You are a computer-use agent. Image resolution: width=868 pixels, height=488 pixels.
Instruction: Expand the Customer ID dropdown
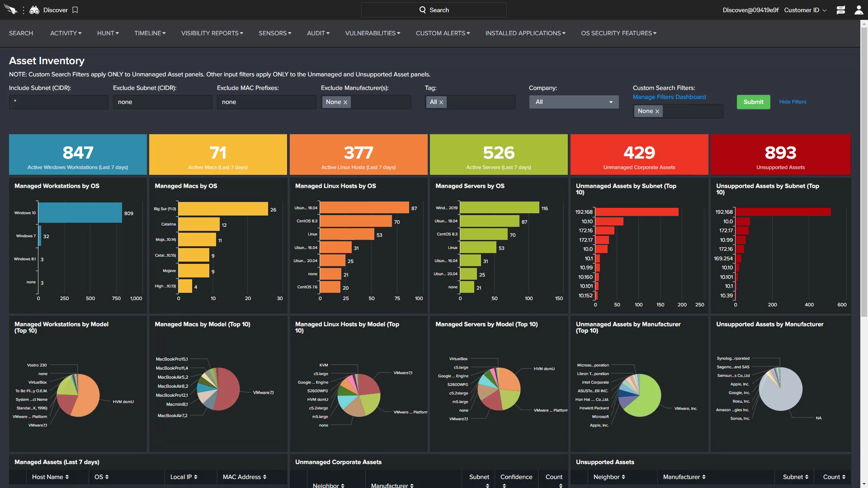pos(805,9)
